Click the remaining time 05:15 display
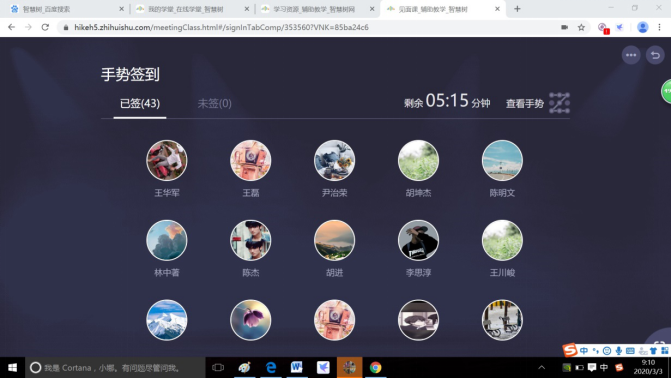The width and height of the screenshot is (671, 378). click(x=447, y=101)
